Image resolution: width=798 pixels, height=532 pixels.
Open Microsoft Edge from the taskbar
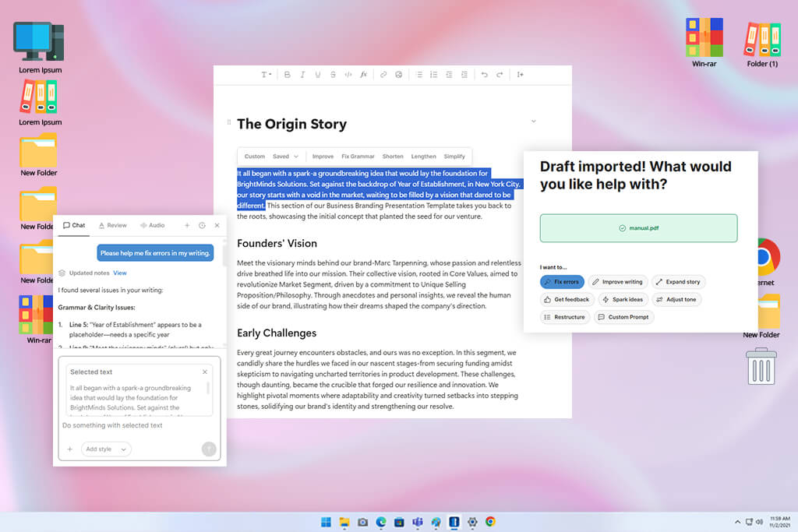tap(380, 522)
